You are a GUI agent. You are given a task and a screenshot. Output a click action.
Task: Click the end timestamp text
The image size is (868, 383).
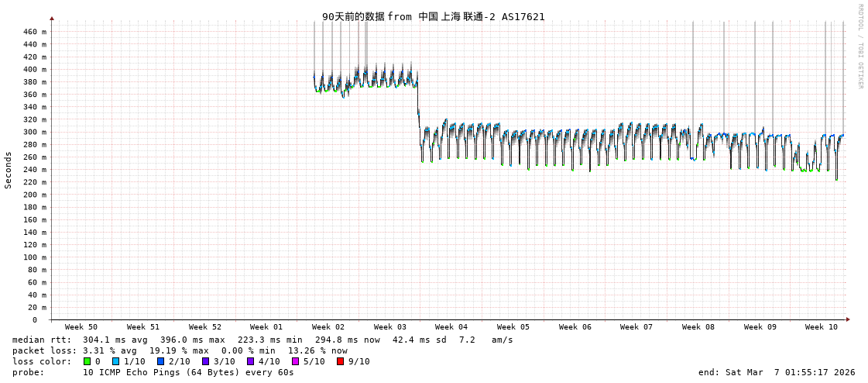(x=777, y=372)
